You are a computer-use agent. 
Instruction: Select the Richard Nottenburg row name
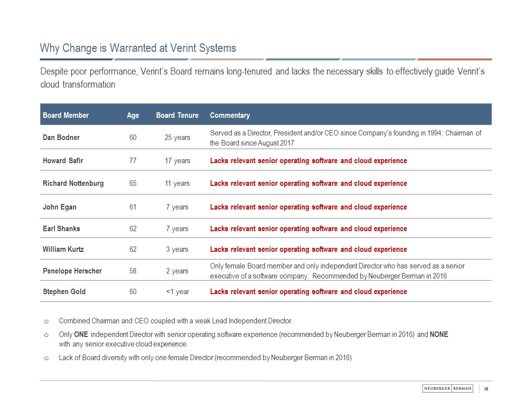(x=73, y=183)
